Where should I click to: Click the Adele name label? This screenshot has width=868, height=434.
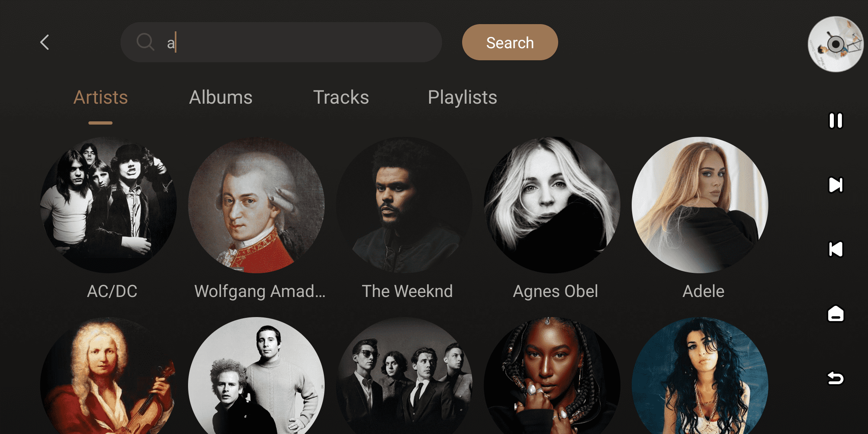click(x=703, y=291)
